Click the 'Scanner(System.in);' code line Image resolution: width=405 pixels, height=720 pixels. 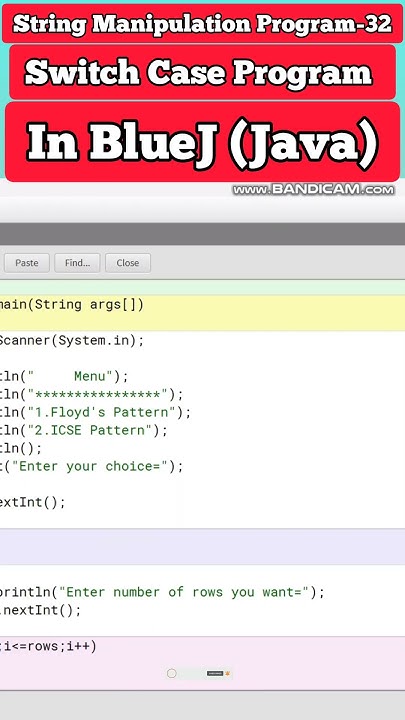click(x=72, y=340)
